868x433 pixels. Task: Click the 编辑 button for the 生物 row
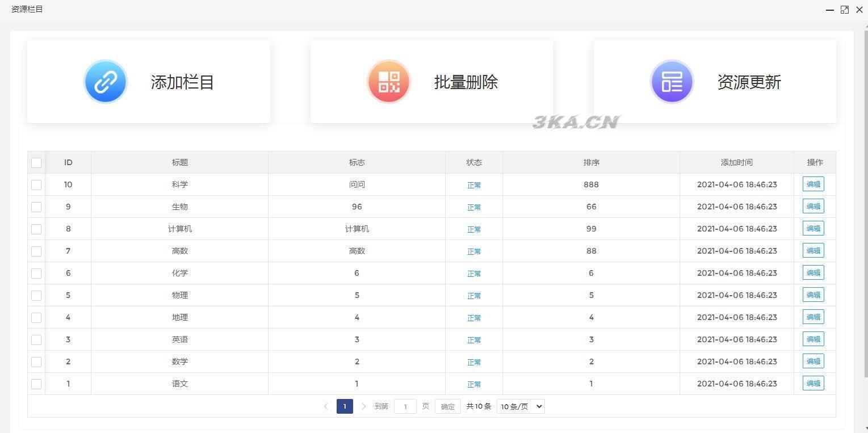(813, 207)
